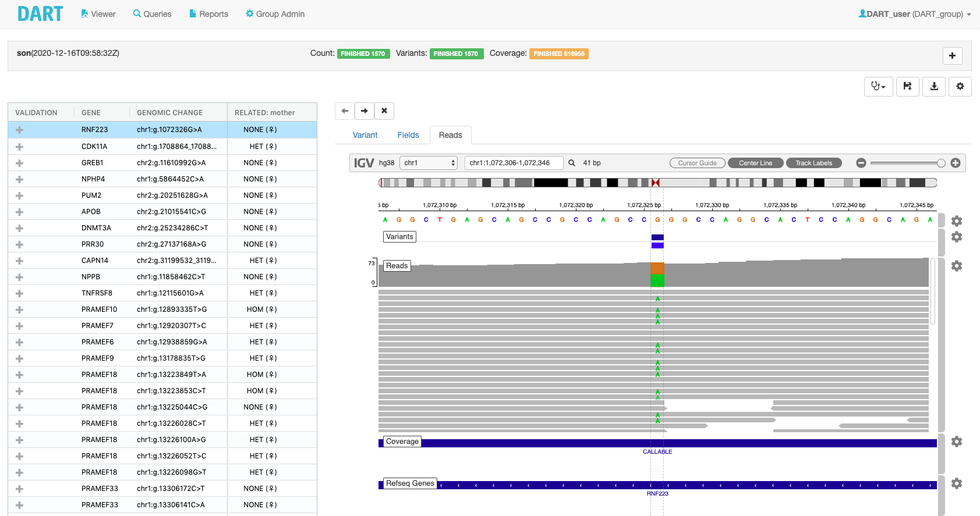Expand validation plus for PRAMEF10 row
980x516 pixels.
tap(19, 309)
